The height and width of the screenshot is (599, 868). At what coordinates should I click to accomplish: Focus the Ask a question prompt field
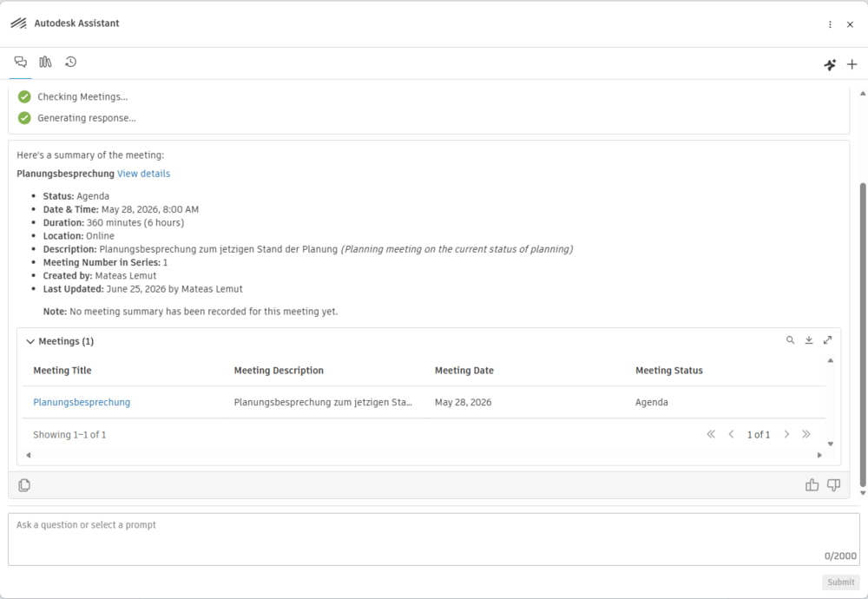coord(433,539)
